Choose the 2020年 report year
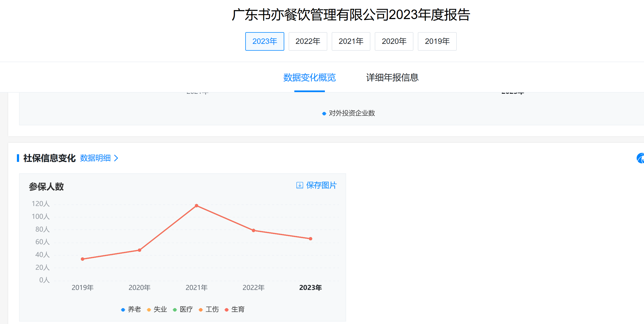 coord(394,41)
